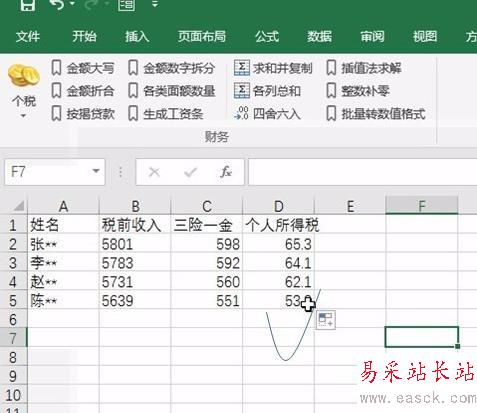Switch to the 公式 ribbon tab
Viewport: 477px width, 413px height.
click(267, 36)
